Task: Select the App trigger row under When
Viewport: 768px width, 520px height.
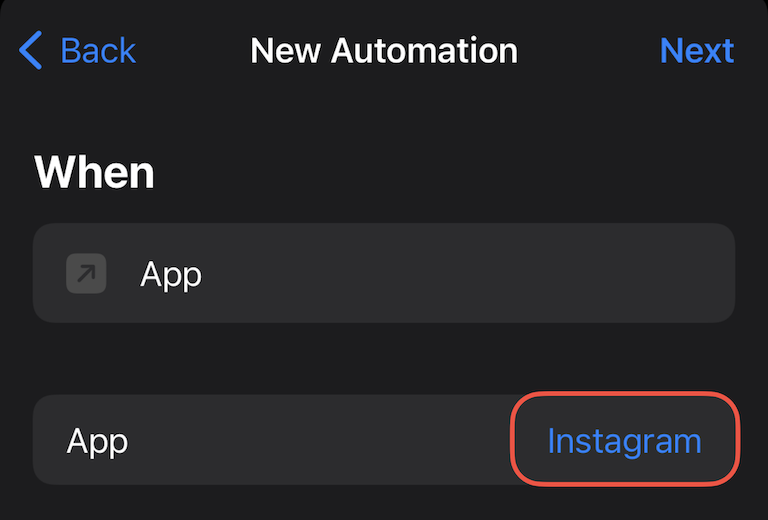Action: pyautogui.click(x=384, y=273)
